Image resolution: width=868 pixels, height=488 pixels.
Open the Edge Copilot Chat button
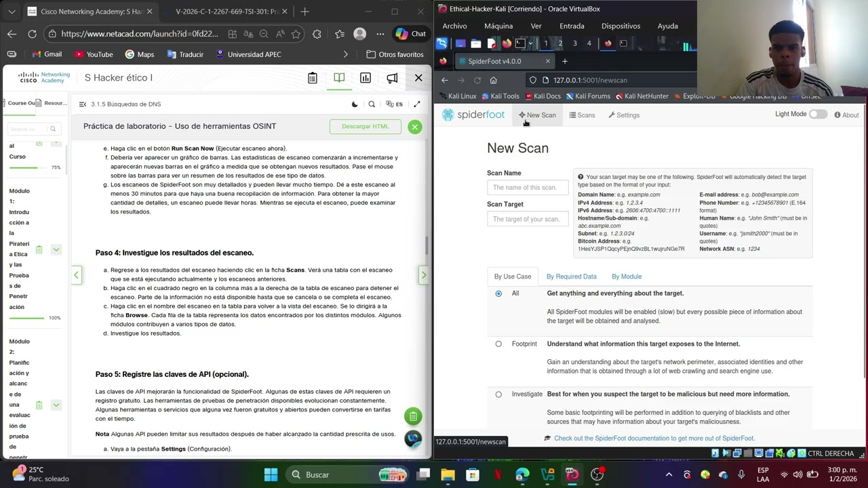click(x=411, y=34)
